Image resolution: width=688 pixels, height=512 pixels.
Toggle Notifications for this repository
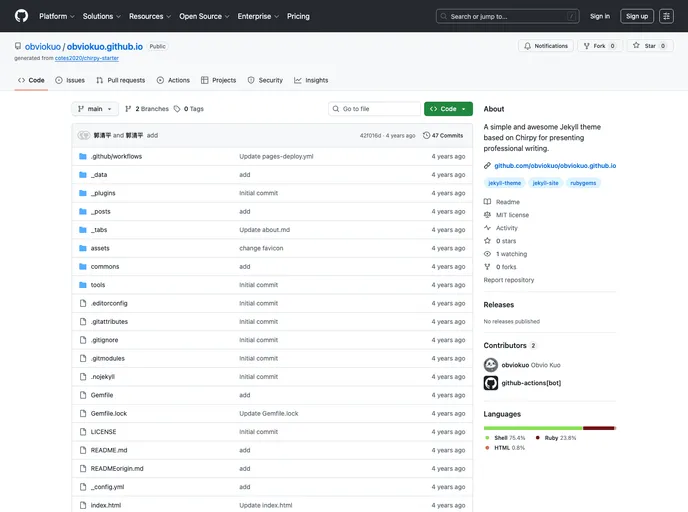pos(545,46)
